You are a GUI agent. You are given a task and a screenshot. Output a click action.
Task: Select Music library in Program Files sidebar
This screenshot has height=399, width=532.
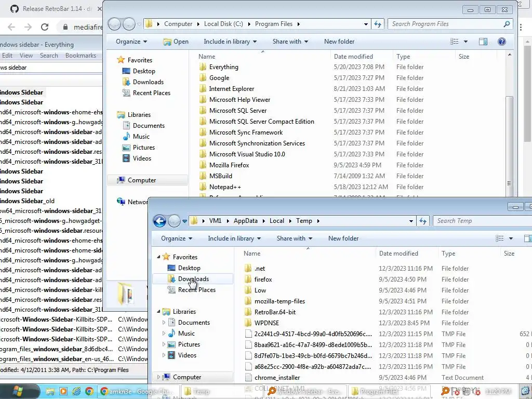point(141,137)
